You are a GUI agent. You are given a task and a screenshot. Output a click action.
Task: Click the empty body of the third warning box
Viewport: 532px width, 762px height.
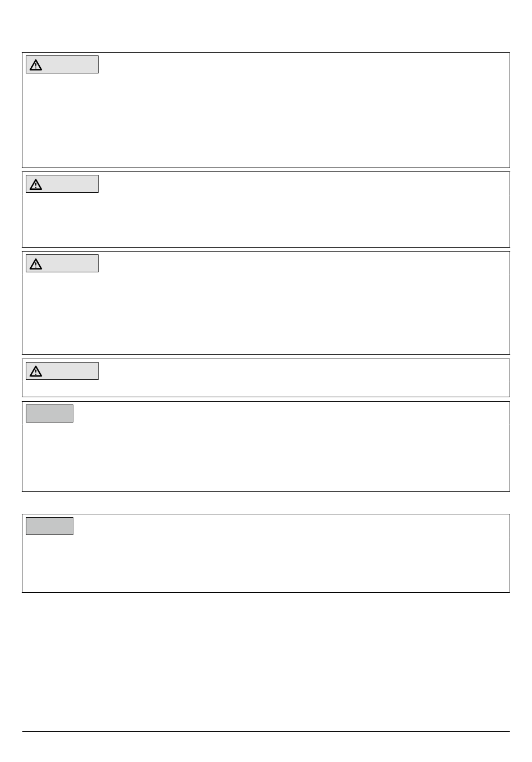click(266, 314)
